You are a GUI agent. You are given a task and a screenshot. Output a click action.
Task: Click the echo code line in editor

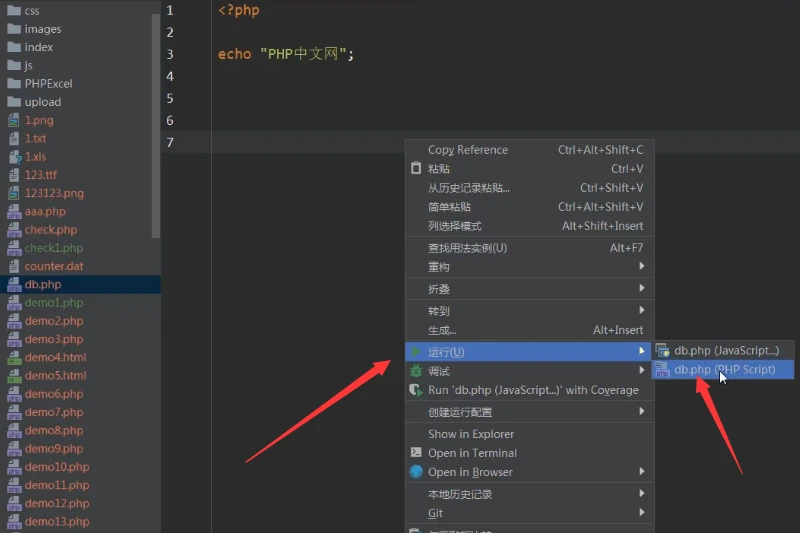[286, 54]
